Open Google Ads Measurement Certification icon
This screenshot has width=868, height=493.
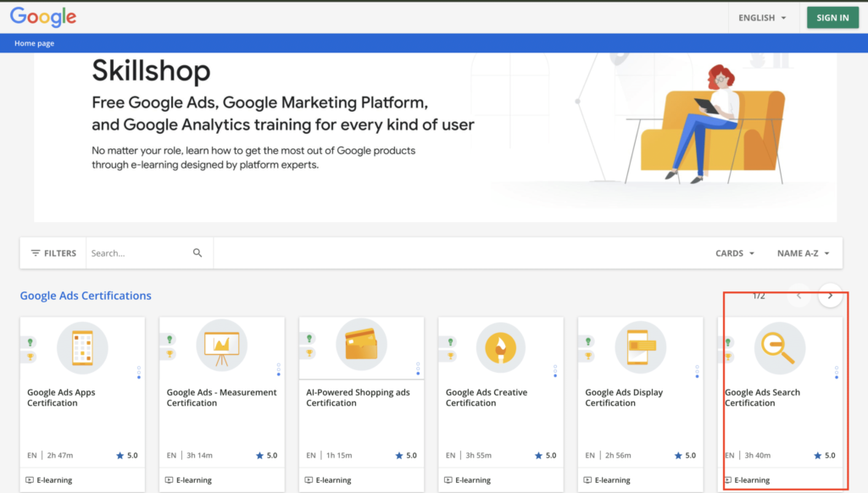coord(222,346)
